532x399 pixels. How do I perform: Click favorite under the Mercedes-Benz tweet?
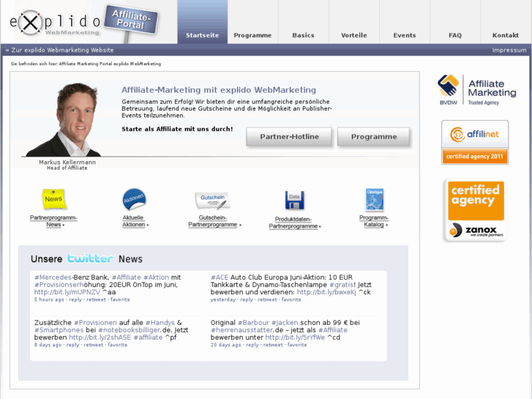[x=120, y=299]
